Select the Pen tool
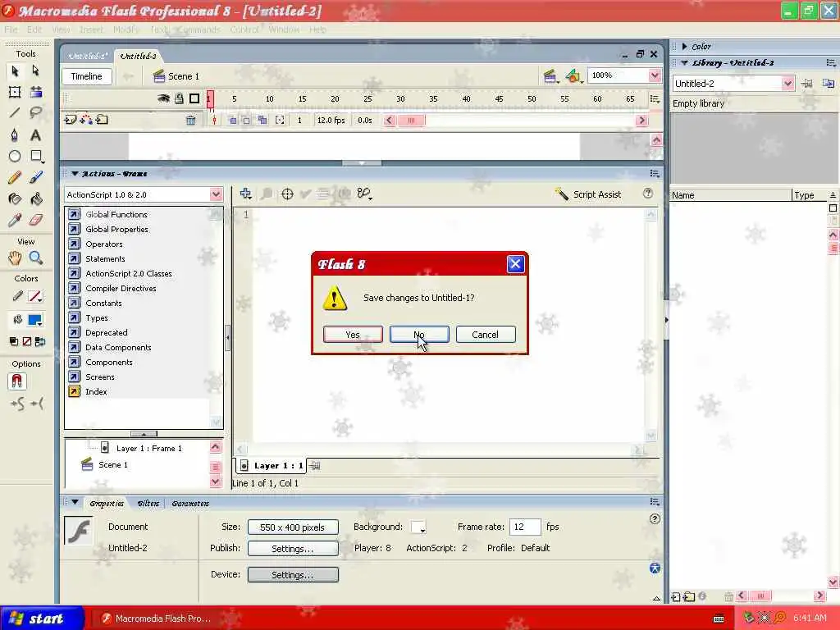The image size is (840, 630). pyautogui.click(x=15, y=135)
